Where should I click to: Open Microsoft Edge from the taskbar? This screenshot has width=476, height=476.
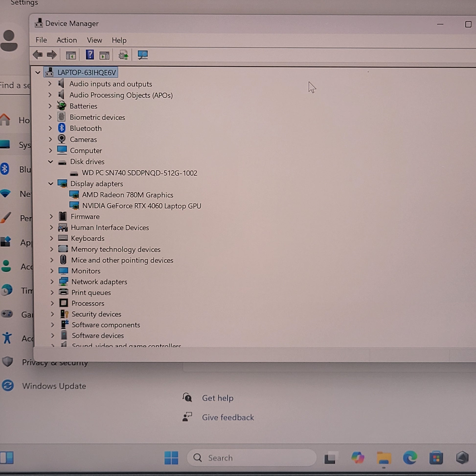[410, 458]
